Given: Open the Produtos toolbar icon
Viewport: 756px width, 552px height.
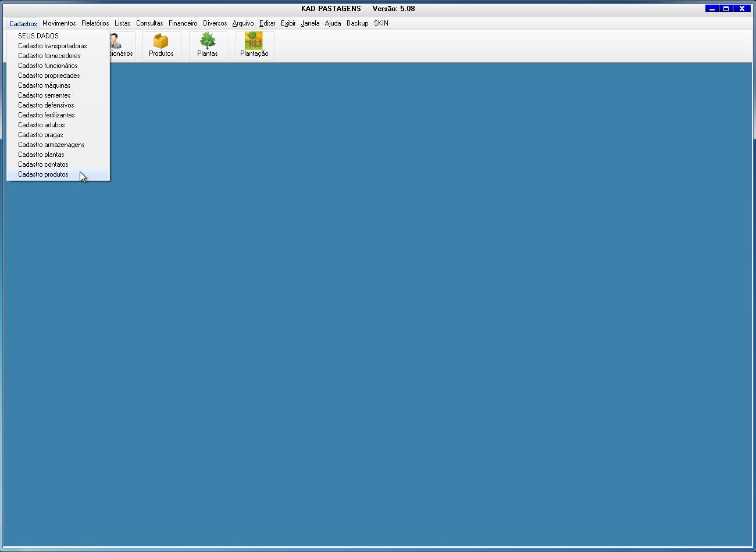Looking at the screenshot, I should [162, 45].
